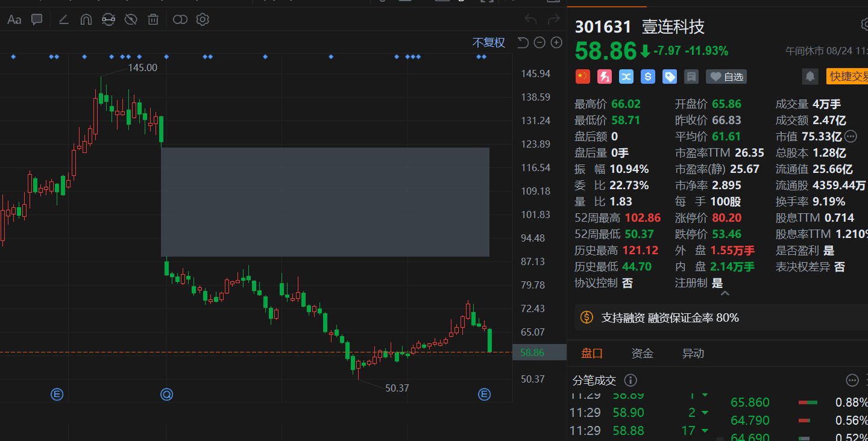868x441 pixels.
Task: Click the 历史最高 121.12 value
Action: 641,251
